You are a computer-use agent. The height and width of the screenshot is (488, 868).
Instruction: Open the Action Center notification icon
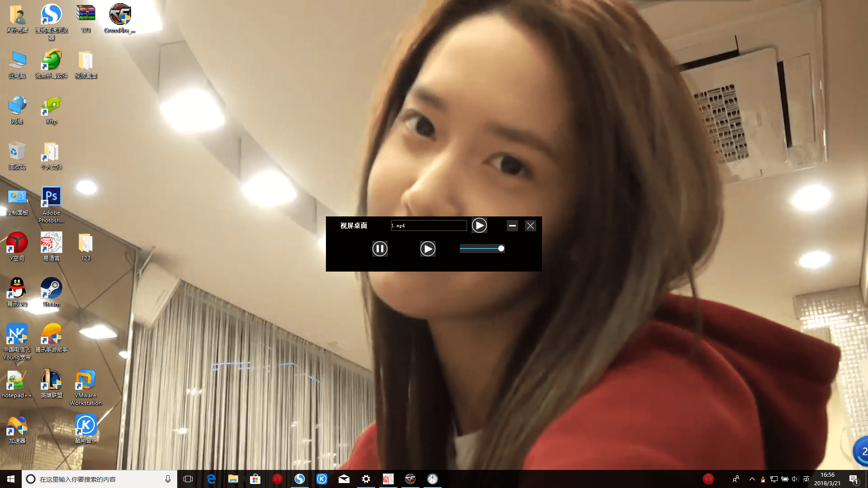click(854, 479)
